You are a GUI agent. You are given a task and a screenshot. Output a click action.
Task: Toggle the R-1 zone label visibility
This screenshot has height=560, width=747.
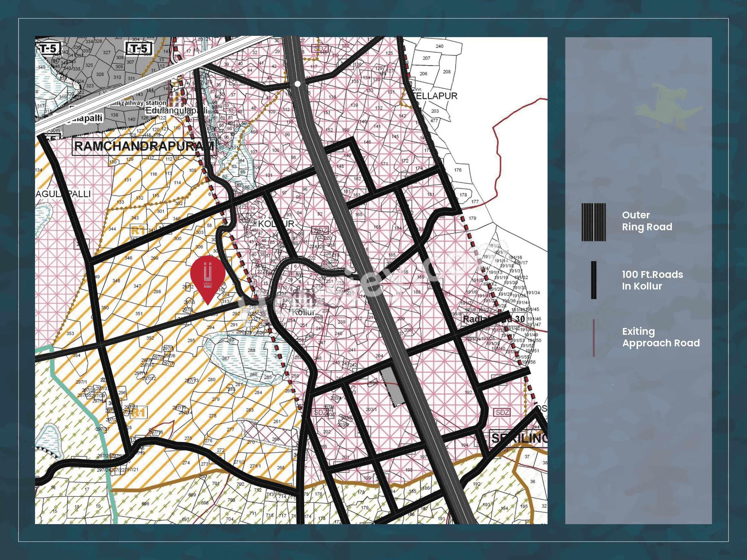[x=138, y=230]
